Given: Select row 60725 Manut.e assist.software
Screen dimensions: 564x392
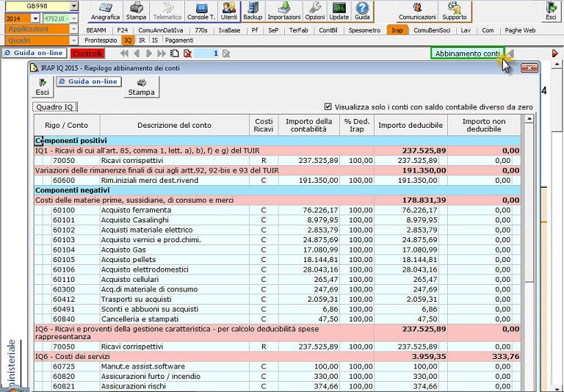Looking at the screenshot, I should [277, 366].
